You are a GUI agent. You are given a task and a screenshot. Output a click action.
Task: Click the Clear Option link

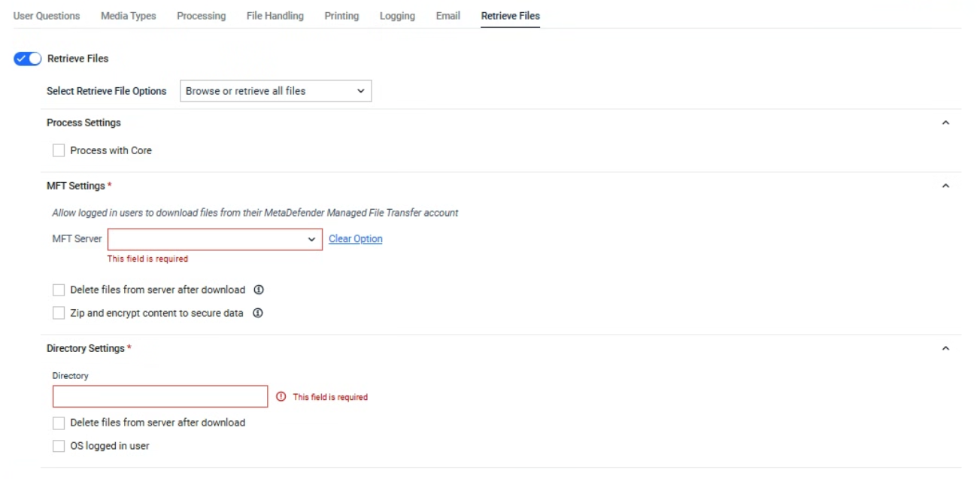[x=355, y=239]
